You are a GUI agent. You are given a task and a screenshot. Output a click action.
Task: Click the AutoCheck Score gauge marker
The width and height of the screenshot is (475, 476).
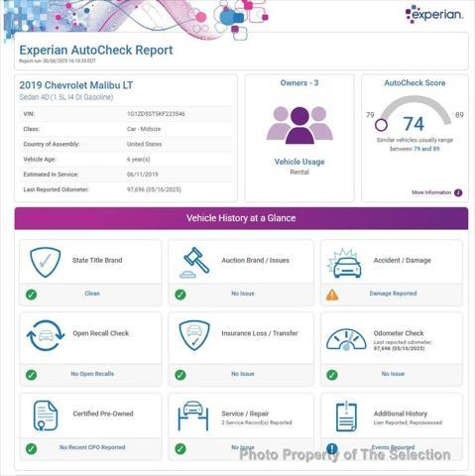click(x=381, y=125)
